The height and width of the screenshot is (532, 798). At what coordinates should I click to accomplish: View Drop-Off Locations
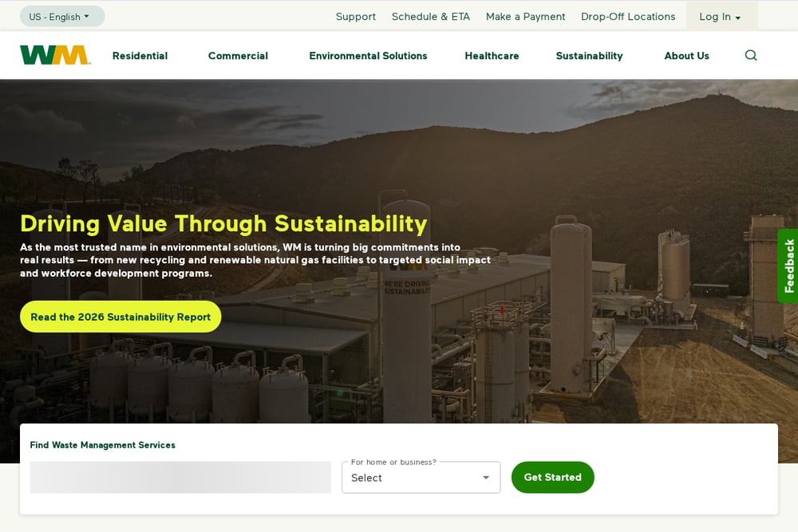point(628,16)
